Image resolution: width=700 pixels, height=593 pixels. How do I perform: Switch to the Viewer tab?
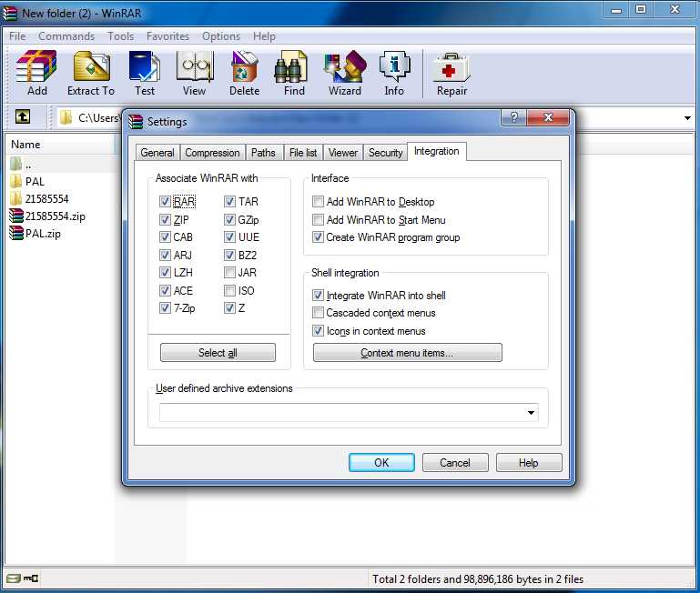343,153
